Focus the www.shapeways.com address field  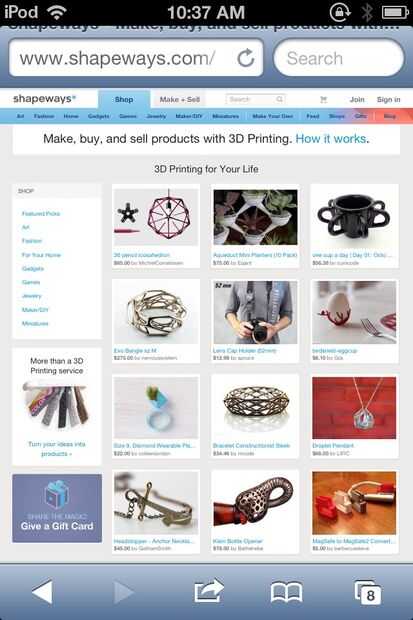pos(127,58)
